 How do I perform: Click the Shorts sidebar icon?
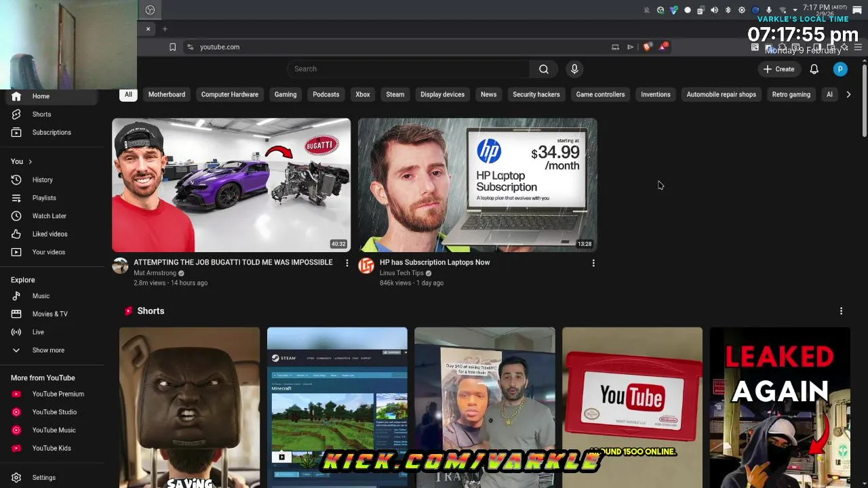(16, 114)
